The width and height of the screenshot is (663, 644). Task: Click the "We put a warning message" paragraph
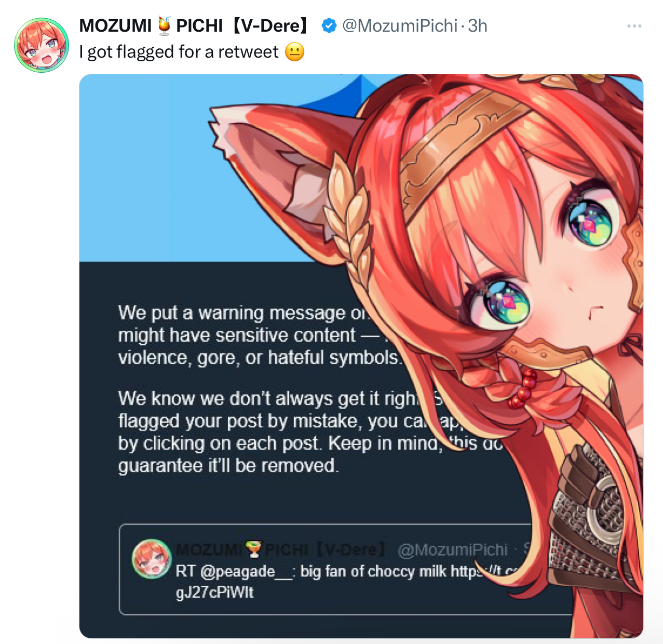pos(260,335)
